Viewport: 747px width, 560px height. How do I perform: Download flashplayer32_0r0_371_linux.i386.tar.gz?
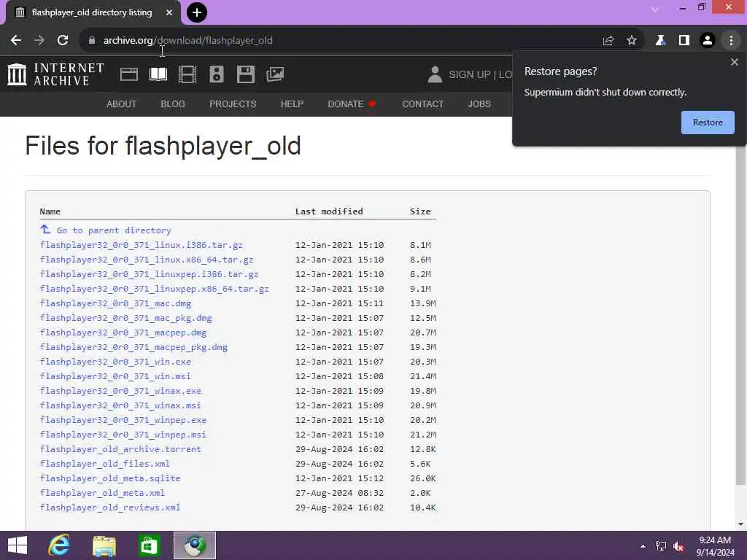point(142,245)
